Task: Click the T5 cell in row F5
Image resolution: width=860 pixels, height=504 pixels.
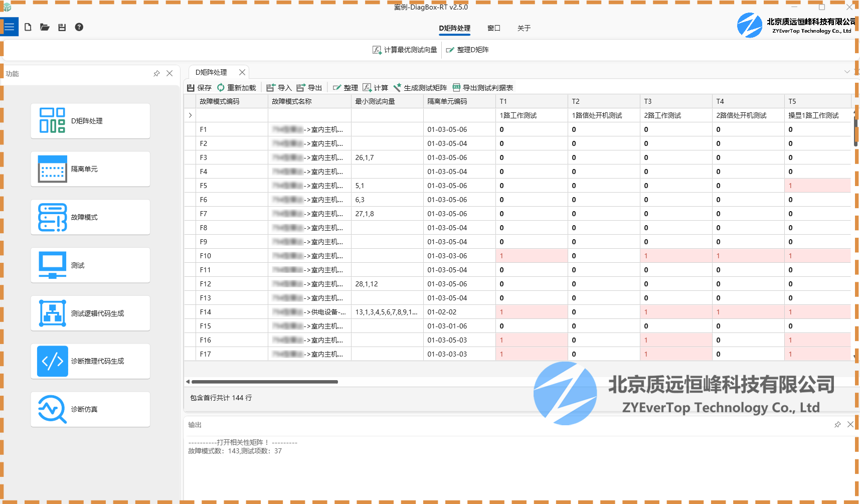Action: tap(817, 186)
